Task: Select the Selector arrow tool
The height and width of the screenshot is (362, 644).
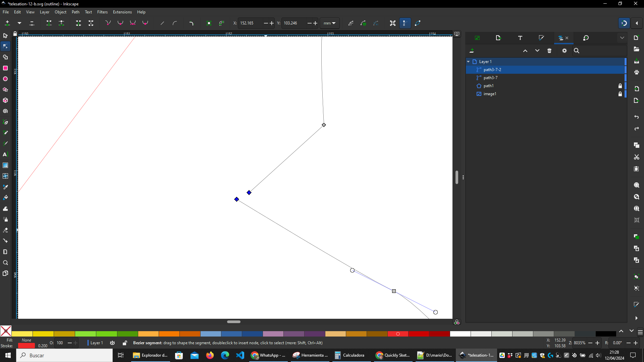Action: [x=5, y=36]
